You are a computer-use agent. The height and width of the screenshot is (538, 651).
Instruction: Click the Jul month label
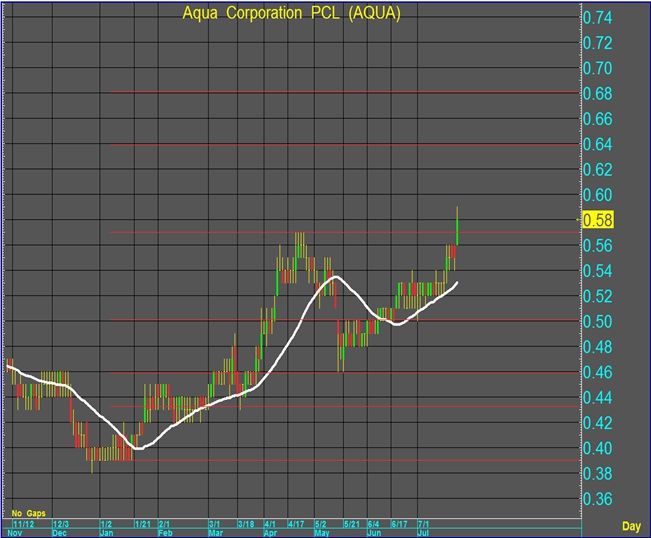click(x=423, y=533)
